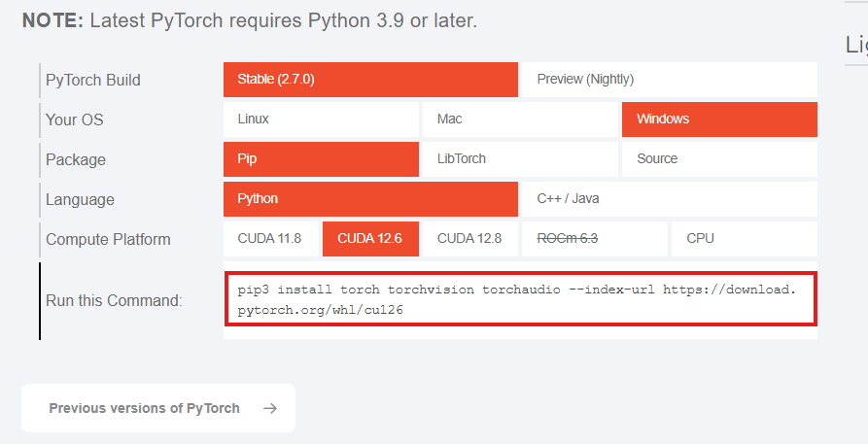
Task: Select CUDA 12.8 compute platform
Action: (470, 239)
